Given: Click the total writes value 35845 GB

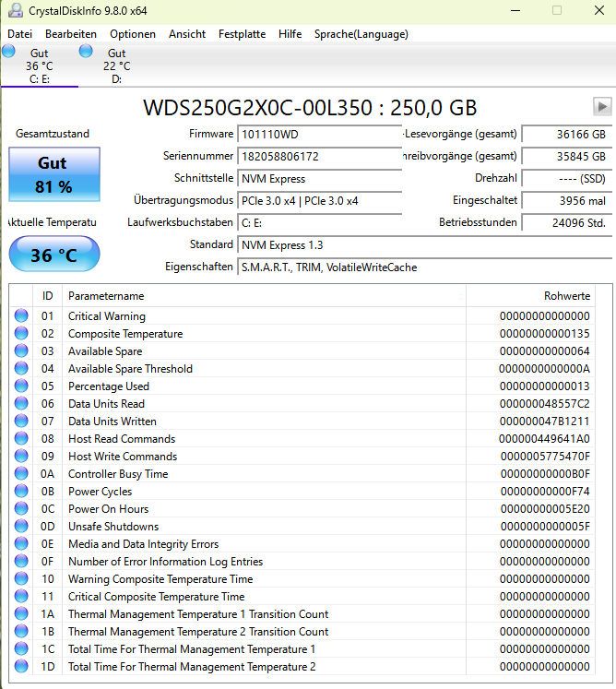Looking at the screenshot, I should 567,157.
